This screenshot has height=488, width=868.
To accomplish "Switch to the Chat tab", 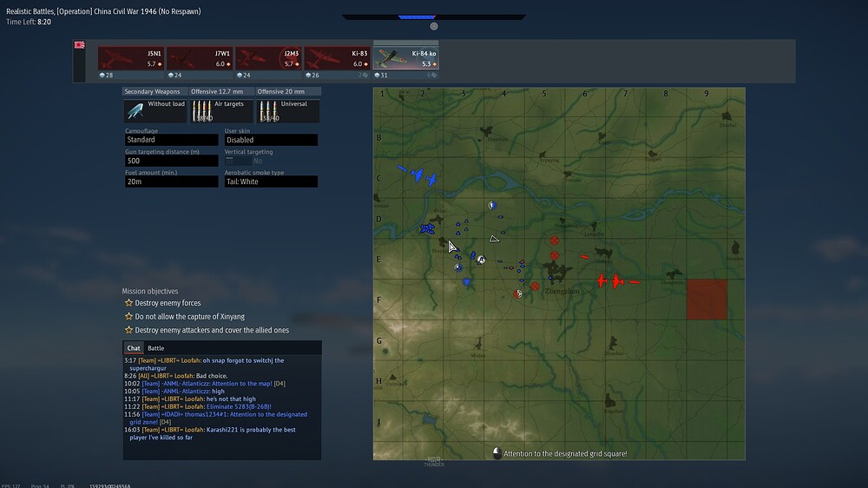I will [134, 348].
